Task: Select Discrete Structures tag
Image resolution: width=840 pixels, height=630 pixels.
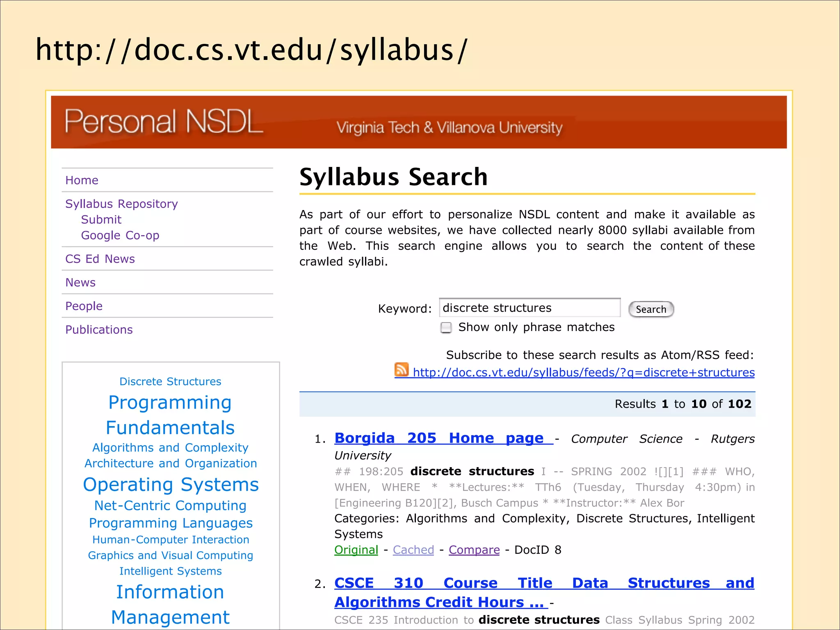Action: (170, 381)
